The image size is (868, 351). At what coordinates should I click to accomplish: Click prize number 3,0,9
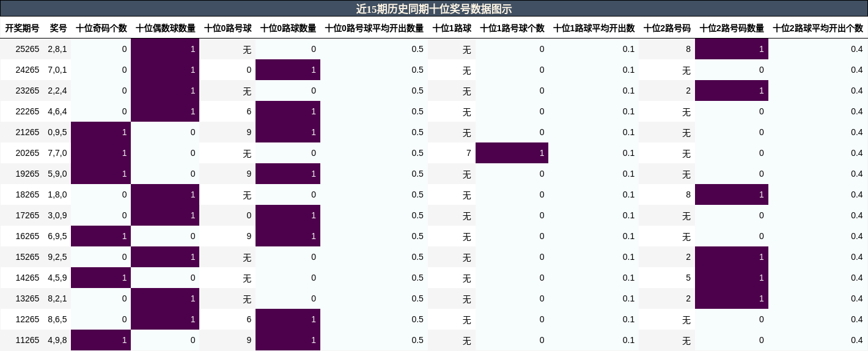57,215
